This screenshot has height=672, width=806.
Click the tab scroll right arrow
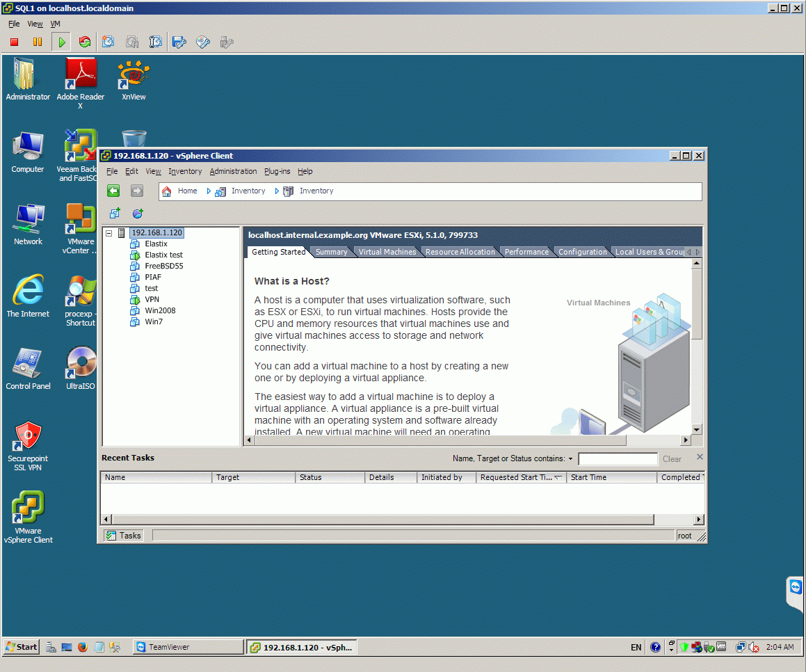click(x=698, y=252)
